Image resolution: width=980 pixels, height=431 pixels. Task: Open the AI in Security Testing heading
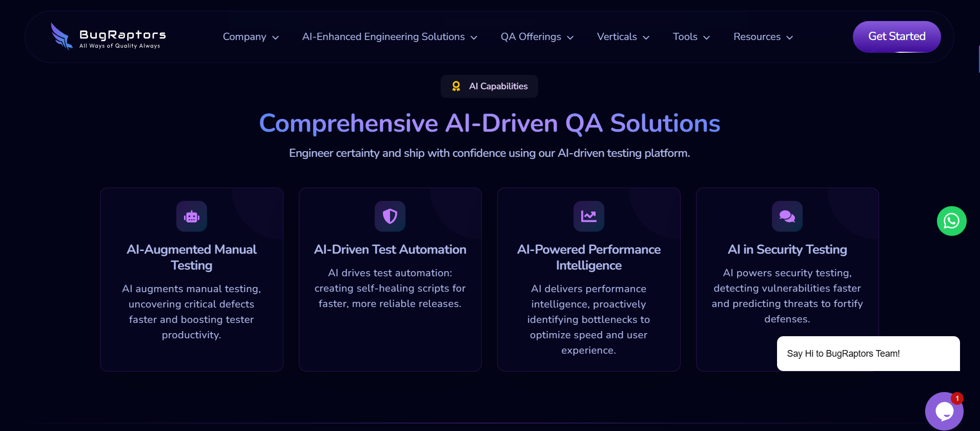click(787, 250)
